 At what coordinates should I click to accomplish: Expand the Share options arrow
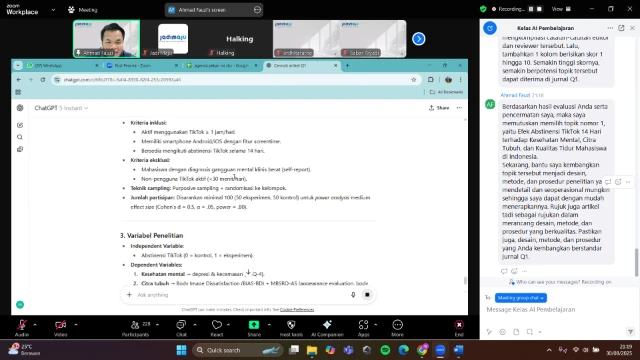pos(269,325)
